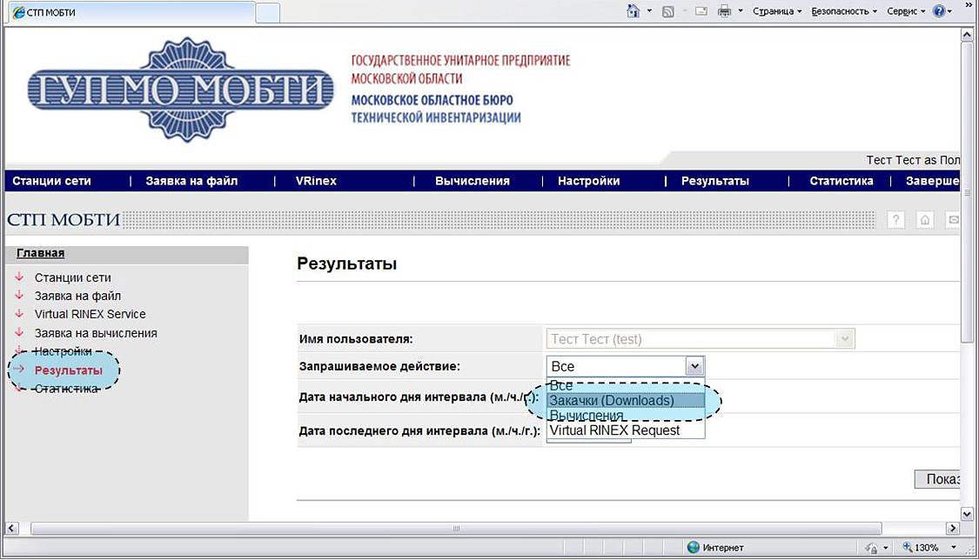
Task: Select Virtual RINEX Request option
Action: (626, 430)
